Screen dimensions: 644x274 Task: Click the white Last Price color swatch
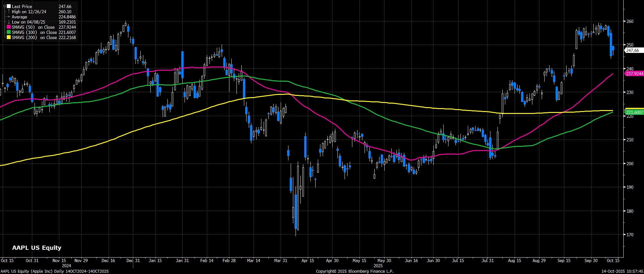click(9, 6)
